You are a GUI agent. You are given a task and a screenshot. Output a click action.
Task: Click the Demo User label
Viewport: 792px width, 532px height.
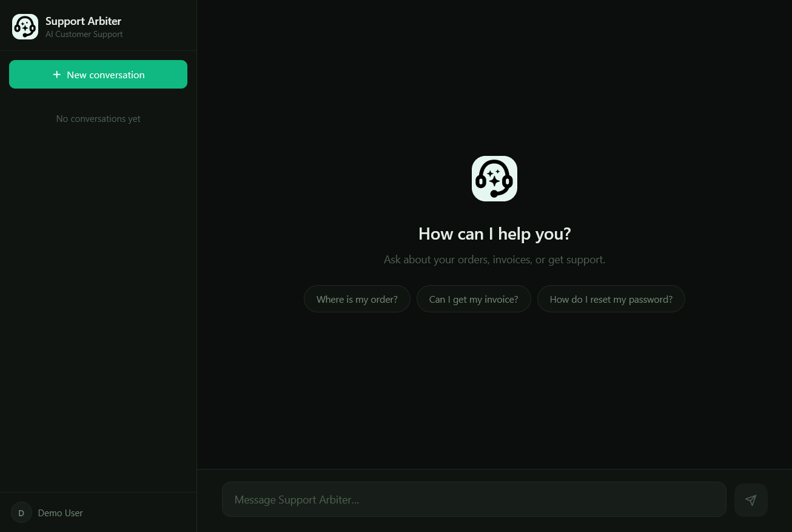60,513
